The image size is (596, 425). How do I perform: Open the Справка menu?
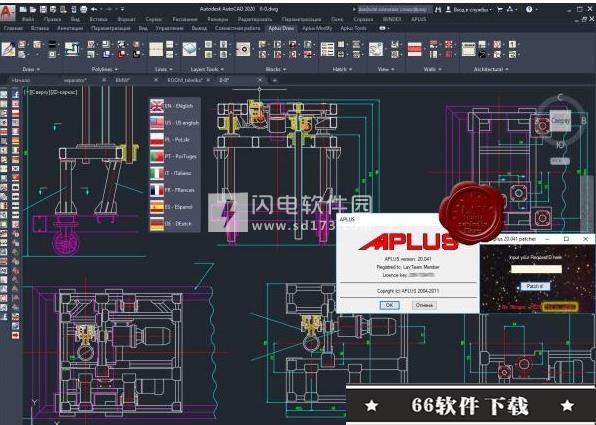(363, 19)
